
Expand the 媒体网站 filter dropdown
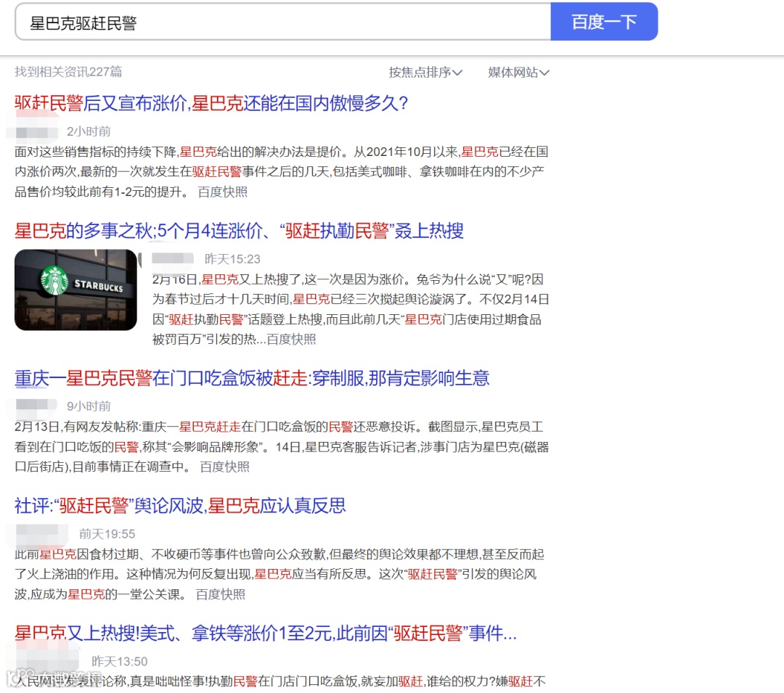click(518, 73)
